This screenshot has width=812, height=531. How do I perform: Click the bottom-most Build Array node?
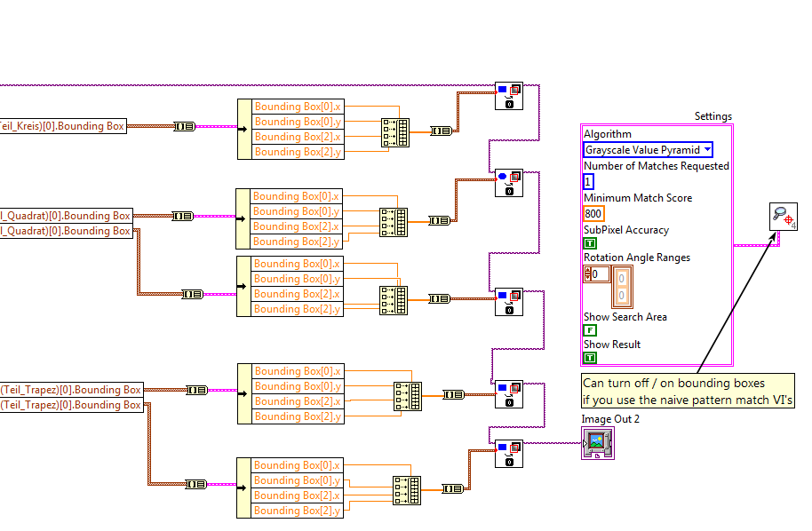pyautogui.click(x=406, y=490)
